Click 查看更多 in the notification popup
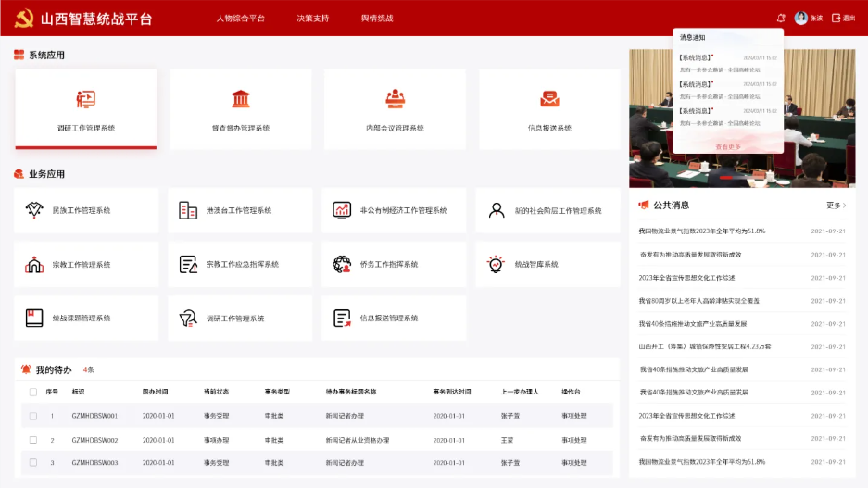The height and width of the screenshot is (488, 868). [x=728, y=146]
